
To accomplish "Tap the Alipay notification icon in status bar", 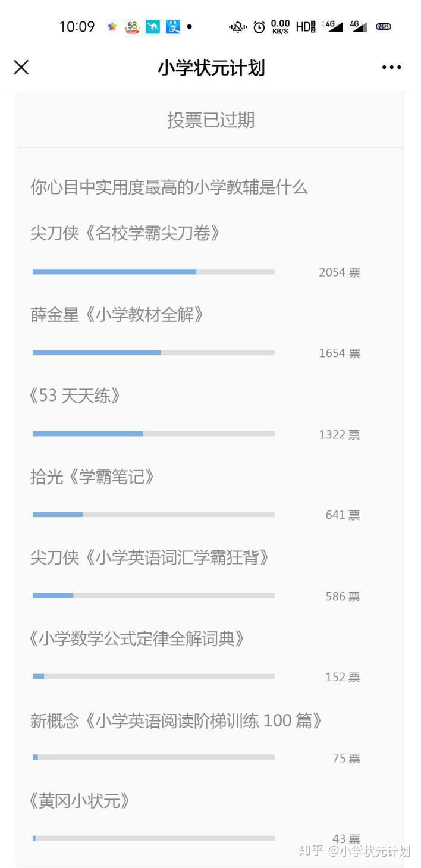I will pos(172,27).
